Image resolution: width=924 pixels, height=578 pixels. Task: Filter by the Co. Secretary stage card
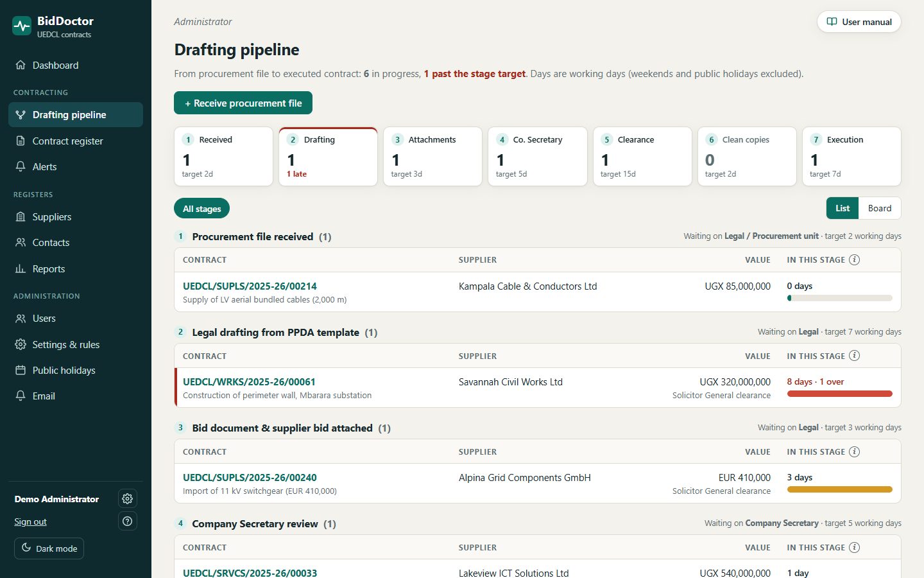pyautogui.click(x=538, y=156)
